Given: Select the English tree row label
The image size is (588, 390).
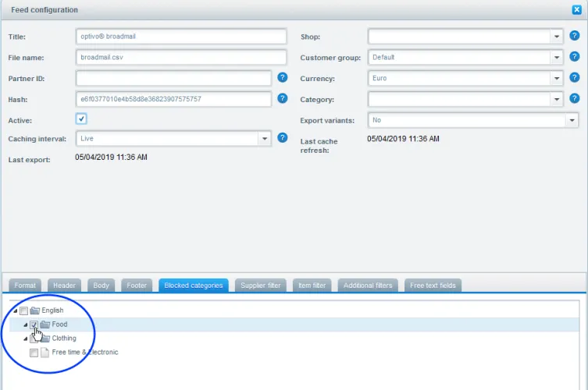Looking at the screenshot, I should 52,310.
